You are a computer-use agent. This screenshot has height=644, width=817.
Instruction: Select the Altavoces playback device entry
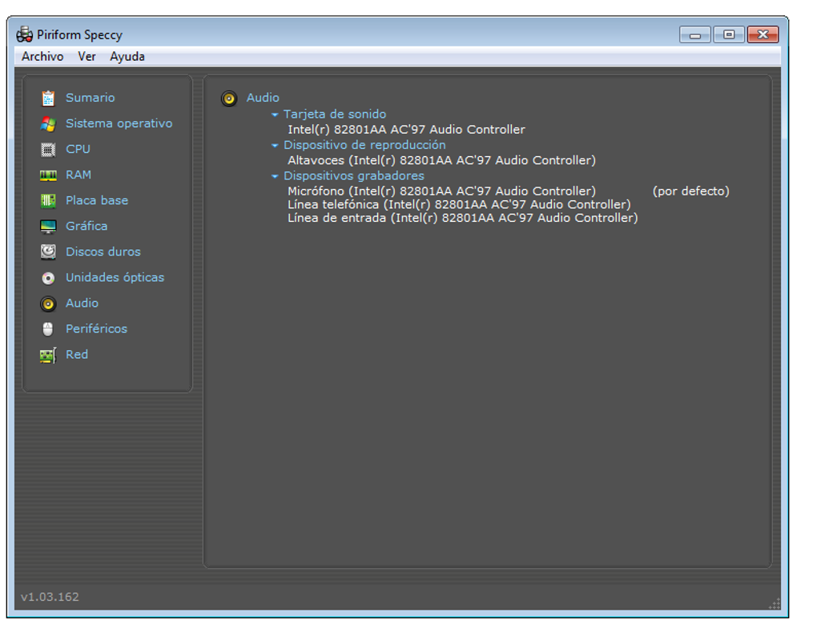(442, 160)
